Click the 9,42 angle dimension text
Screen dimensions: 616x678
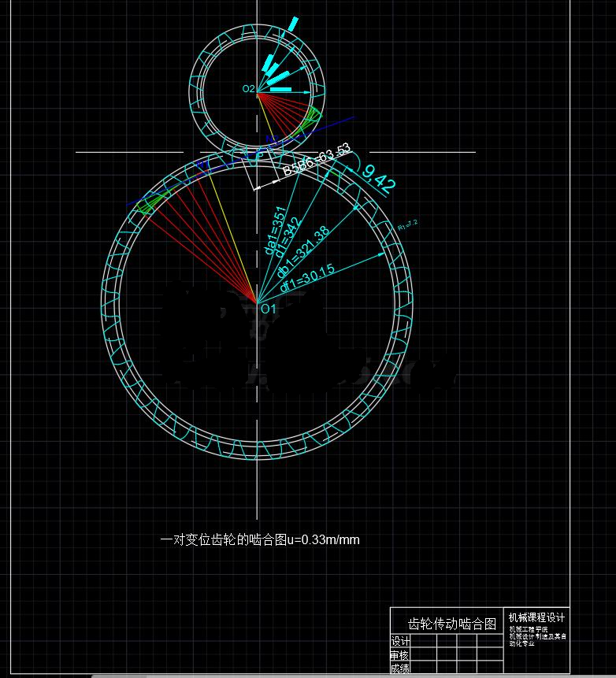point(379,179)
